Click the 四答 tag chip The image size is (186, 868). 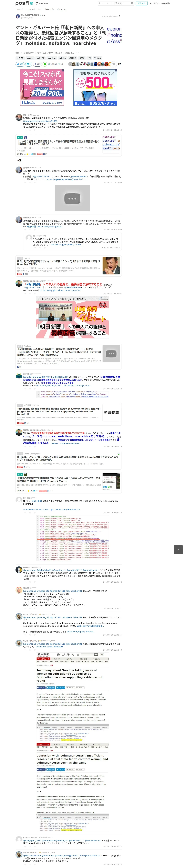pos(90,58)
